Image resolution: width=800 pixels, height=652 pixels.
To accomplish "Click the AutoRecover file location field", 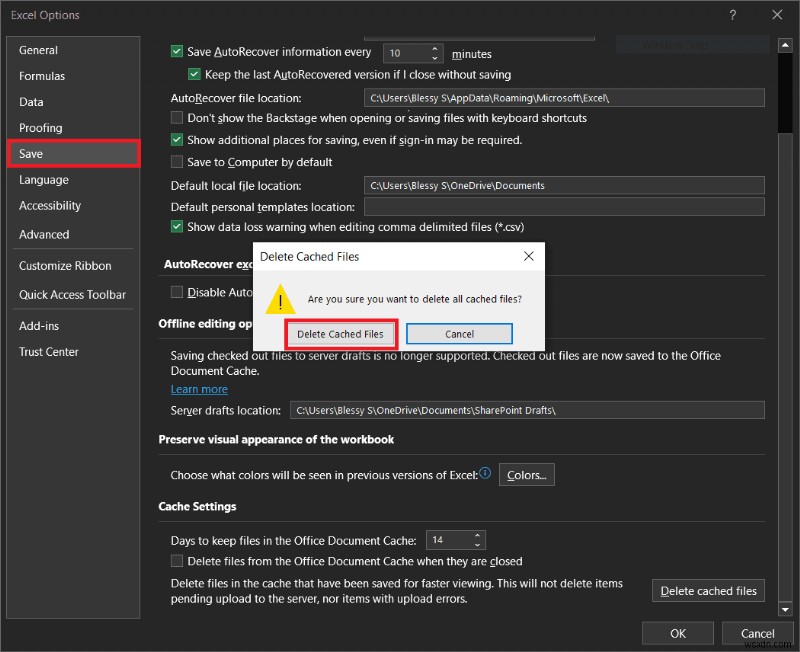I will click(564, 98).
